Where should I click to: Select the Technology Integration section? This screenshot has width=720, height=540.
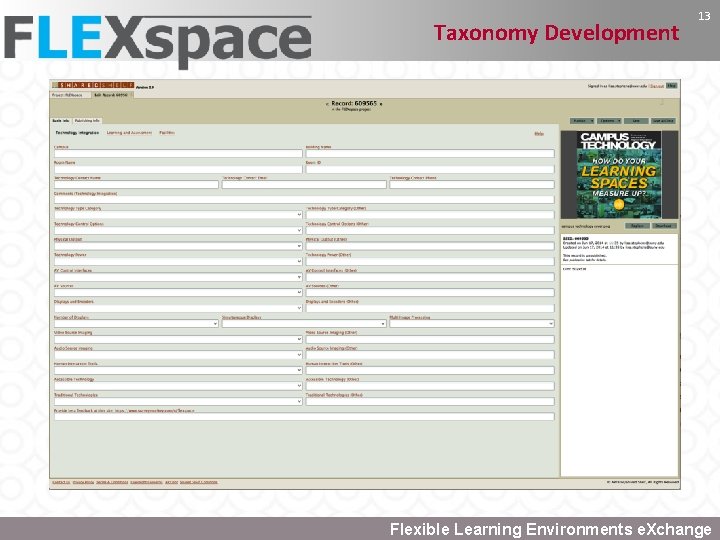77,133
